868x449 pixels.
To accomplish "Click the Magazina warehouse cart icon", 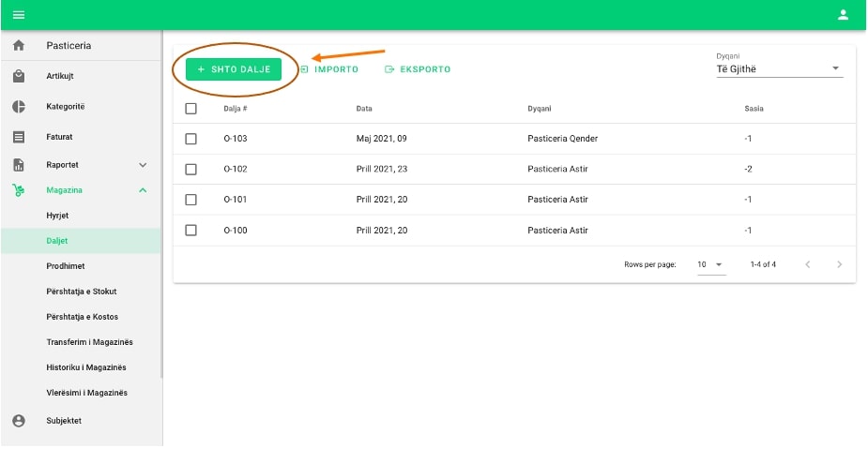I will 18,190.
